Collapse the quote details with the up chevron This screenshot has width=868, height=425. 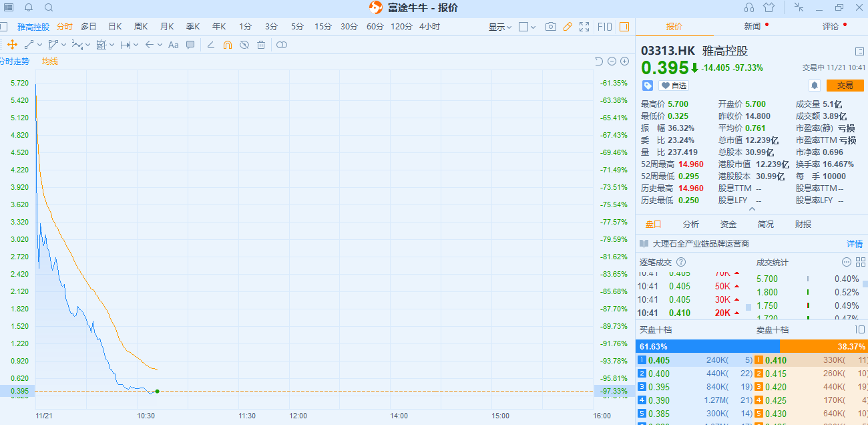point(753,208)
